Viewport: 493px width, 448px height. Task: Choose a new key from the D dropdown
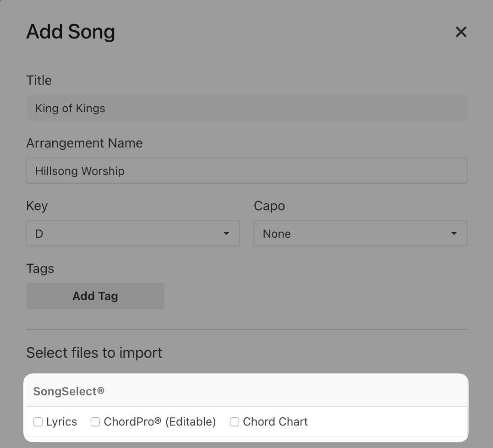click(x=133, y=233)
